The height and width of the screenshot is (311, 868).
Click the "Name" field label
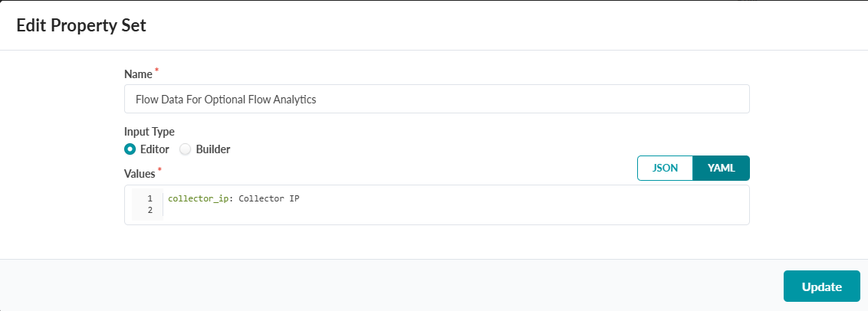pos(138,74)
